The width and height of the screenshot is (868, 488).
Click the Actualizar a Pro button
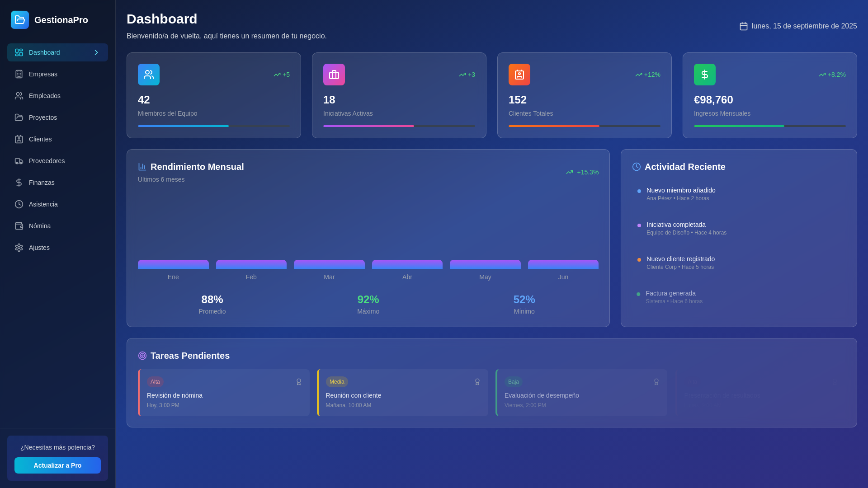tap(57, 465)
